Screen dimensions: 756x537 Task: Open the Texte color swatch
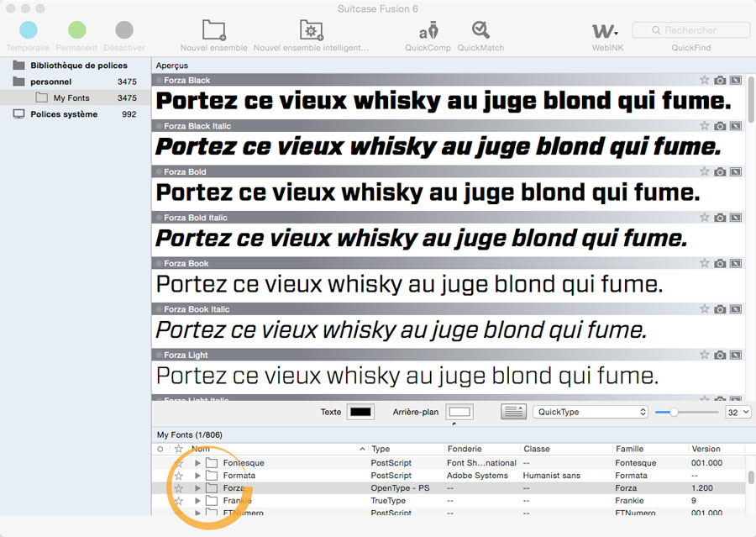coord(360,412)
